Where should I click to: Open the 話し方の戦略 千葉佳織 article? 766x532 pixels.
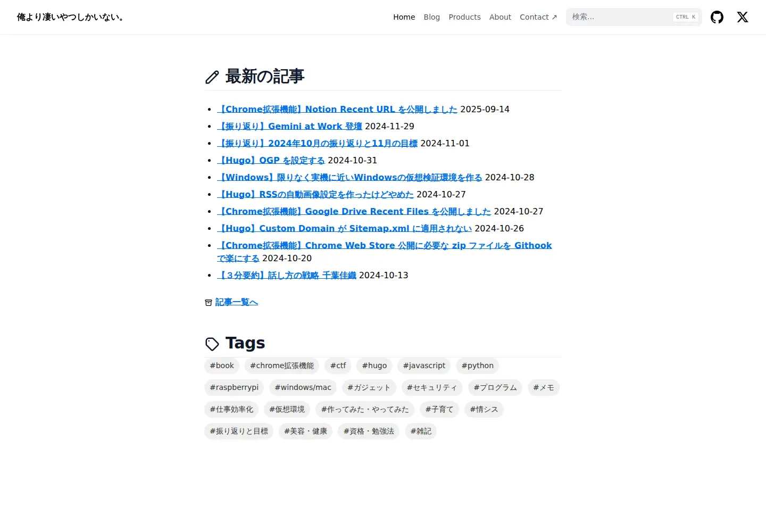coord(287,275)
